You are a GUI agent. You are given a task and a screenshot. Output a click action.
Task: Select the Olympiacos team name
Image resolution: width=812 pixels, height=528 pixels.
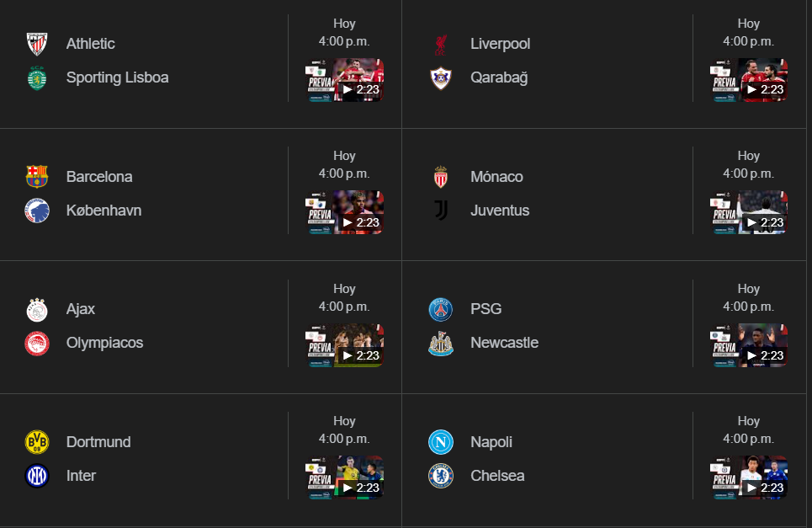104,343
